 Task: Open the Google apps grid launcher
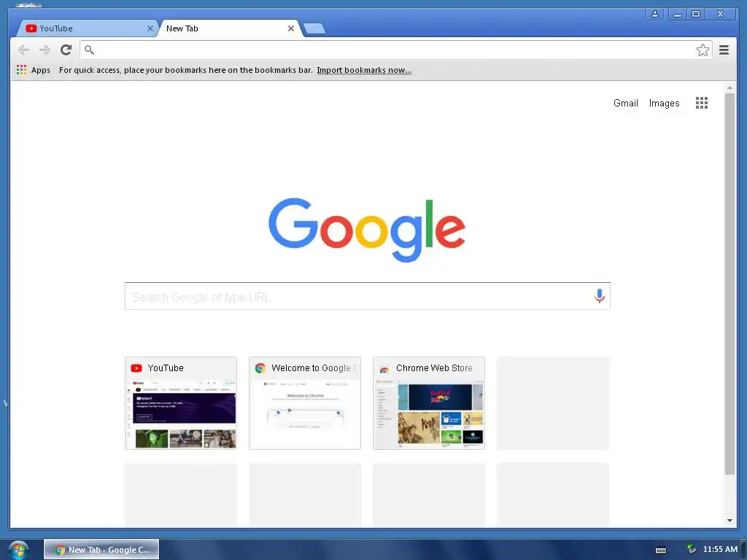[x=701, y=103]
